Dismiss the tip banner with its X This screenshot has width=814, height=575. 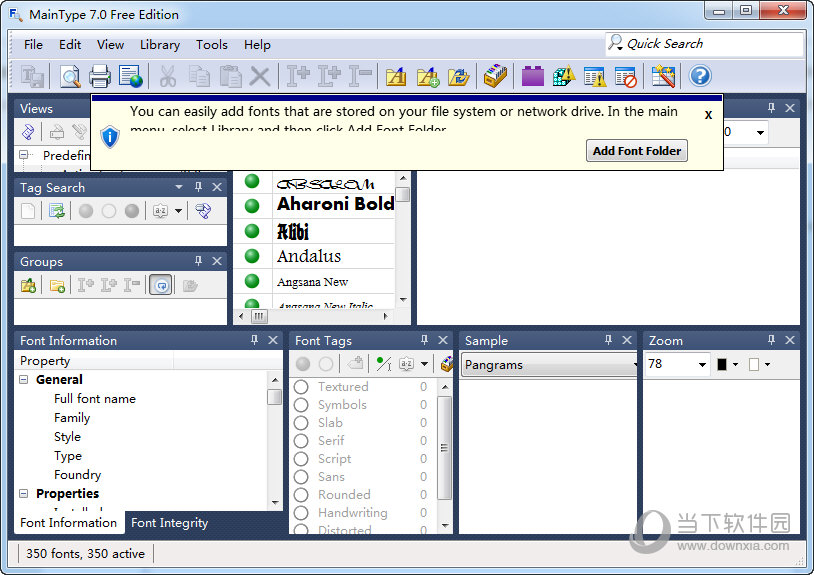708,115
